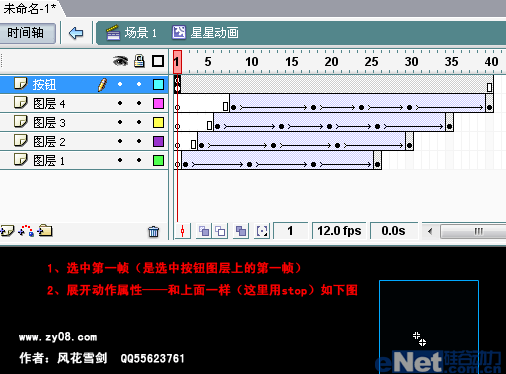Toggle lock dot of 图层 1
This screenshot has height=374, width=506.
pyautogui.click(x=139, y=160)
